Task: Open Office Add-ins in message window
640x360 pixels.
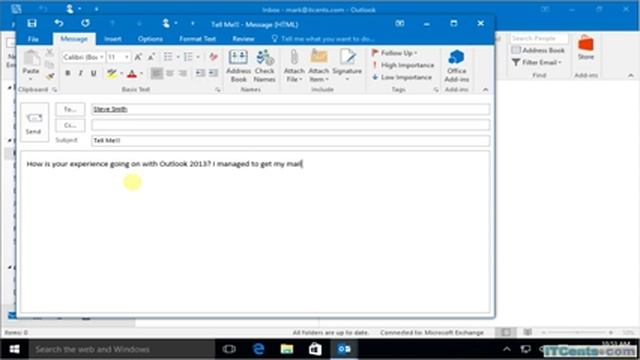Action: (x=457, y=66)
